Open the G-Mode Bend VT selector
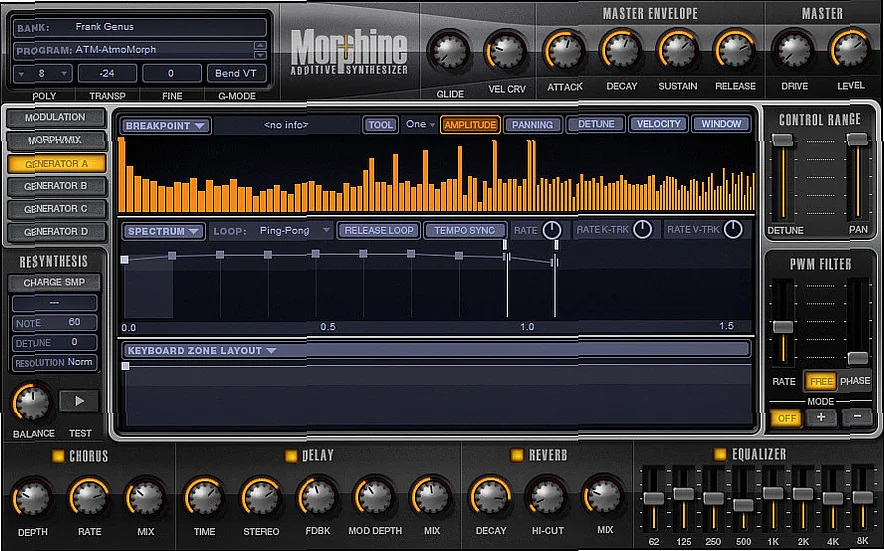Screen dimensions: 884x551 click(x=236, y=73)
